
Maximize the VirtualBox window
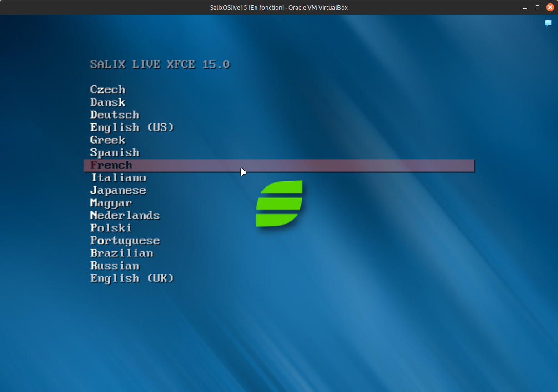[x=538, y=7]
